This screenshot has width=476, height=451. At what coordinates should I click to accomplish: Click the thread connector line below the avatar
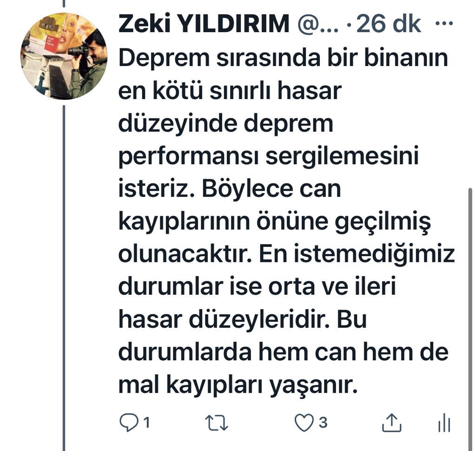coord(64,278)
